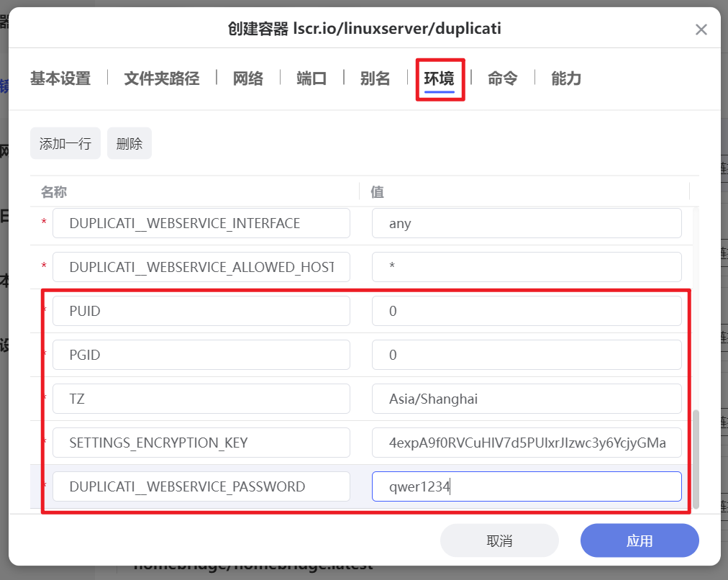This screenshot has width=728, height=580.
Task: Click the blue 应用 apply button
Action: point(639,540)
